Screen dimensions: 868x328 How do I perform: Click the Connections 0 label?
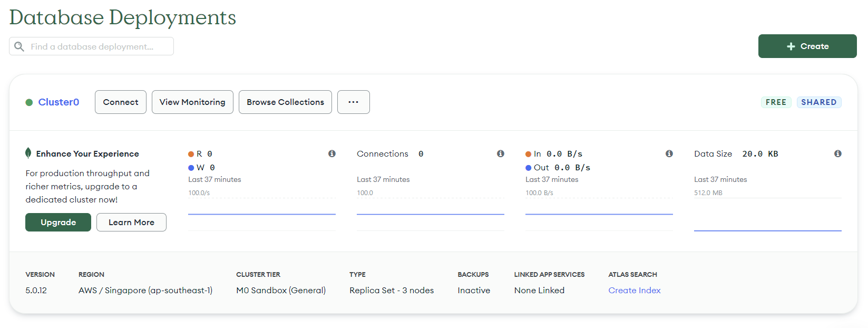point(390,154)
